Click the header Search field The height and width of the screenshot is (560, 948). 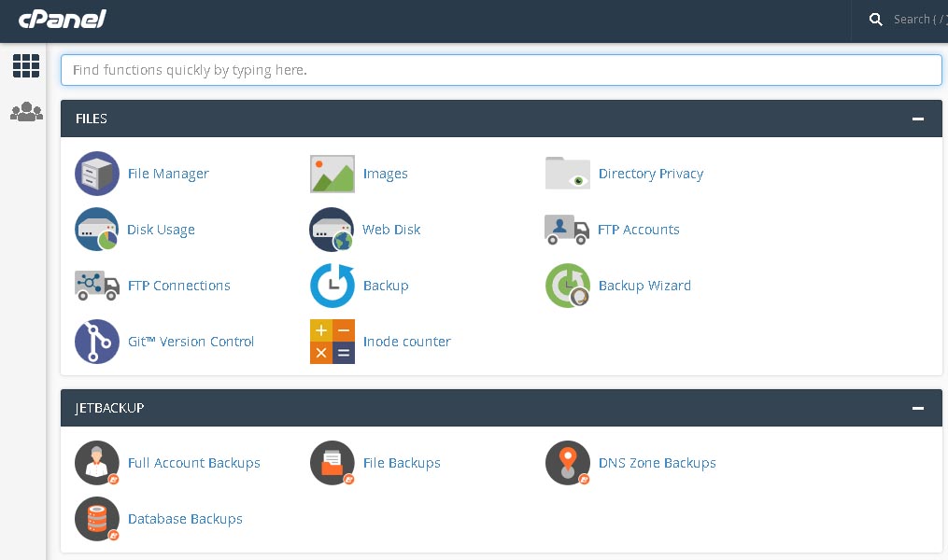tap(920, 20)
